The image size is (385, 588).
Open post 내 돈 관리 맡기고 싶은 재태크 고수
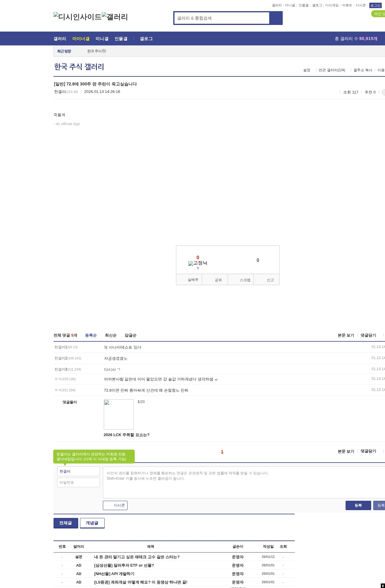pyautogui.click(x=137, y=557)
